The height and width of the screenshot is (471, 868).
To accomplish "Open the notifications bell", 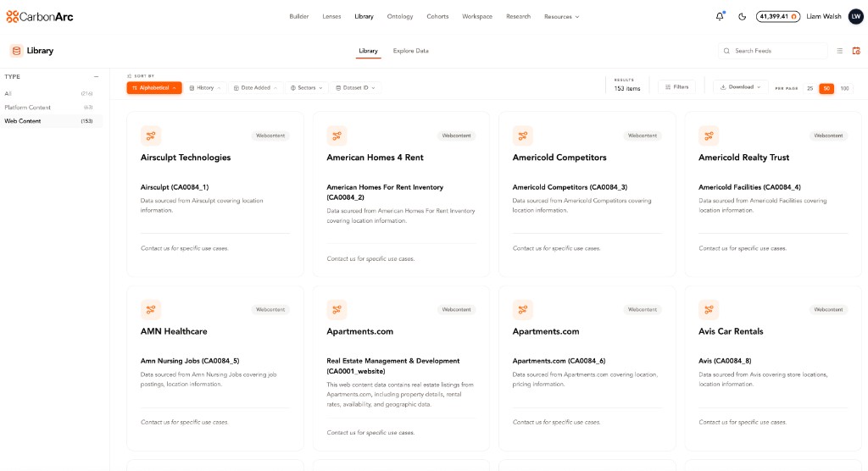I will [720, 16].
